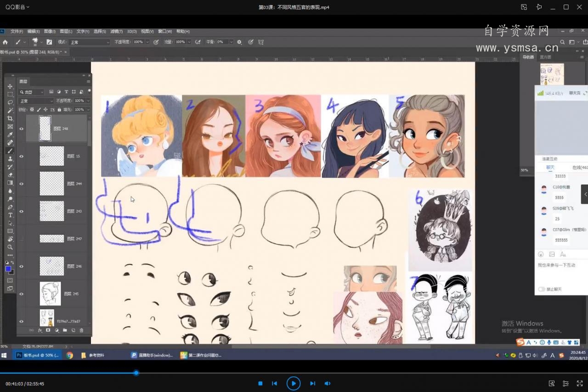Open the brush 模式 dropdown

[x=90, y=42]
